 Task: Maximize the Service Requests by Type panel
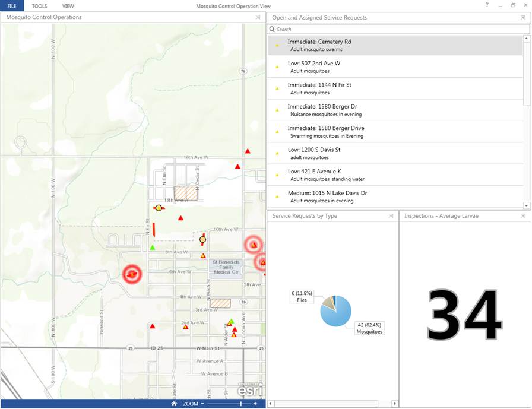point(391,216)
